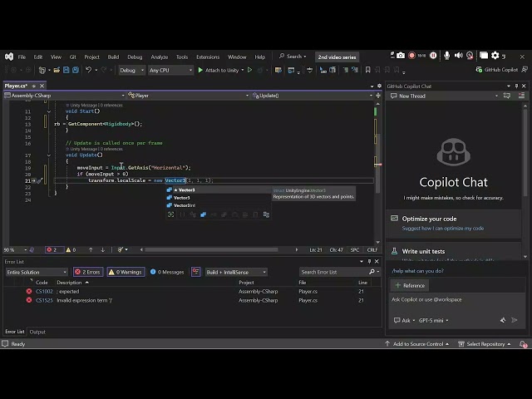Click the New Project toolbar icon

tap(42, 70)
